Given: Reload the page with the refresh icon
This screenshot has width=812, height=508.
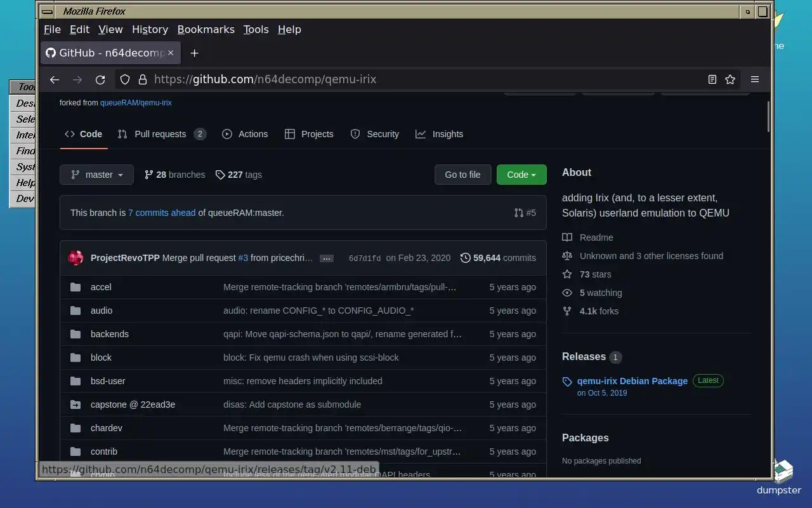Looking at the screenshot, I should [x=100, y=79].
